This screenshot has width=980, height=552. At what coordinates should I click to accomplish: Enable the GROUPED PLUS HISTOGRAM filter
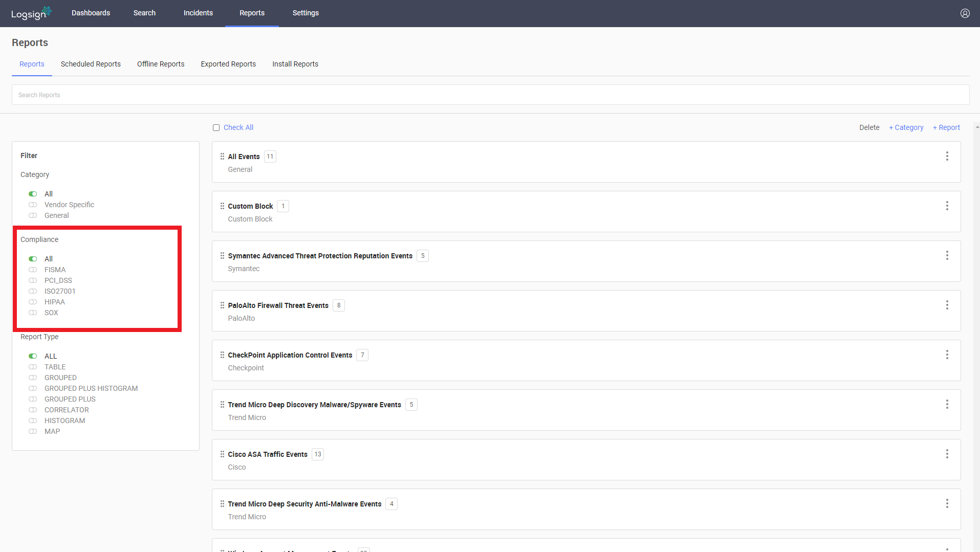(33, 388)
